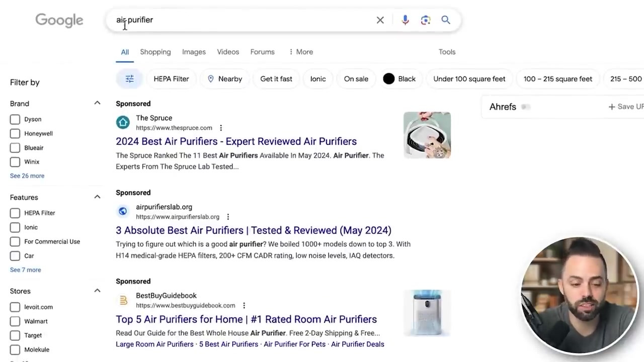Open BestBuyGuidebook air purifier thumbnail
This screenshot has width=644, height=362.
(x=427, y=313)
